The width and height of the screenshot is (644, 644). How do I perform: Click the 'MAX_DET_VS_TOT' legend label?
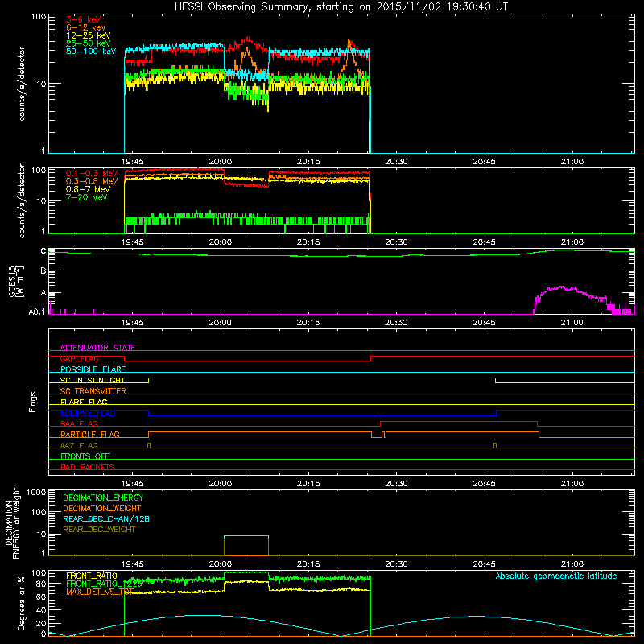pos(100,592)
